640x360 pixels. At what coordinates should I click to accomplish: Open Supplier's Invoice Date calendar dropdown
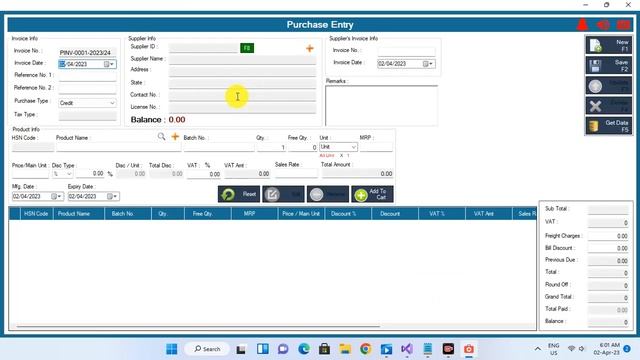[428, 64]
